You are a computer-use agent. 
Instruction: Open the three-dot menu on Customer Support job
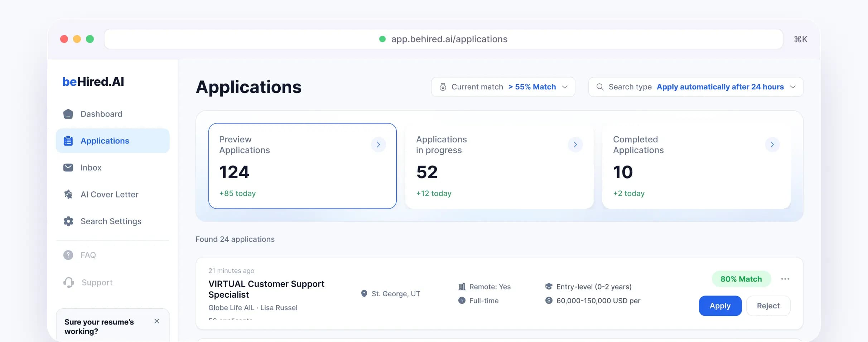(x=785, y=279)
